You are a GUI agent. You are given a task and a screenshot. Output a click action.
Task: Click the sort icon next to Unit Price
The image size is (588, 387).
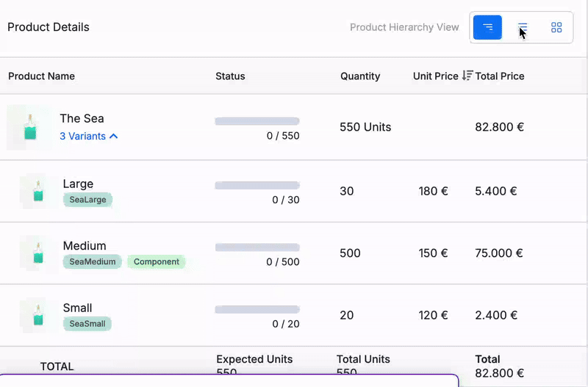[467, 76]
